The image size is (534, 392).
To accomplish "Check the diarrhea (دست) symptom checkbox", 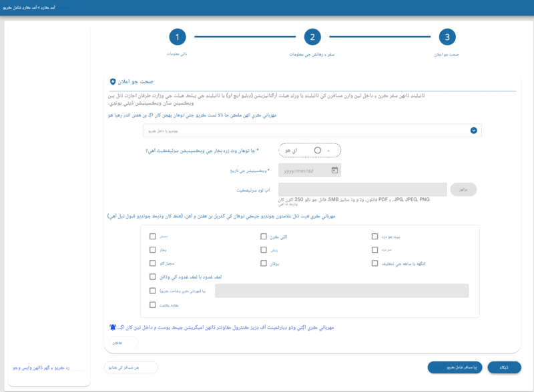I will 153,236.
